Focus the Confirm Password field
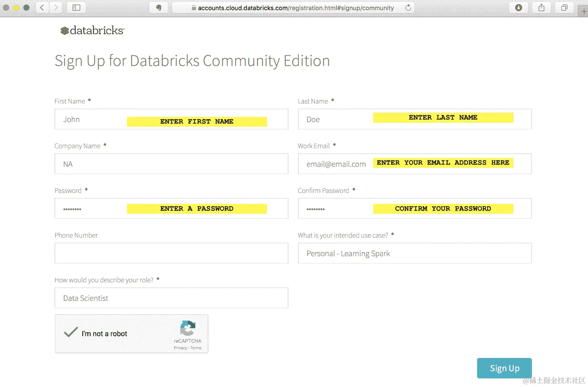 (415, 209)
